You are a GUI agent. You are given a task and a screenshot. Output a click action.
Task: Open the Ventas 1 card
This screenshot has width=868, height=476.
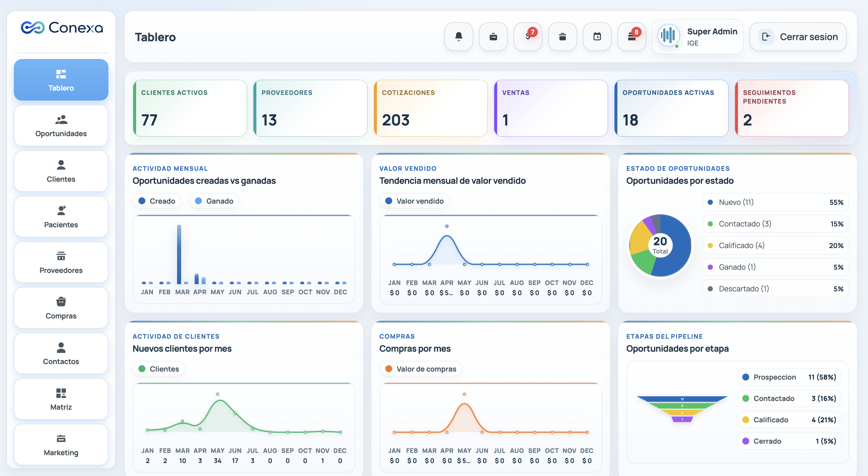point(551,108)
